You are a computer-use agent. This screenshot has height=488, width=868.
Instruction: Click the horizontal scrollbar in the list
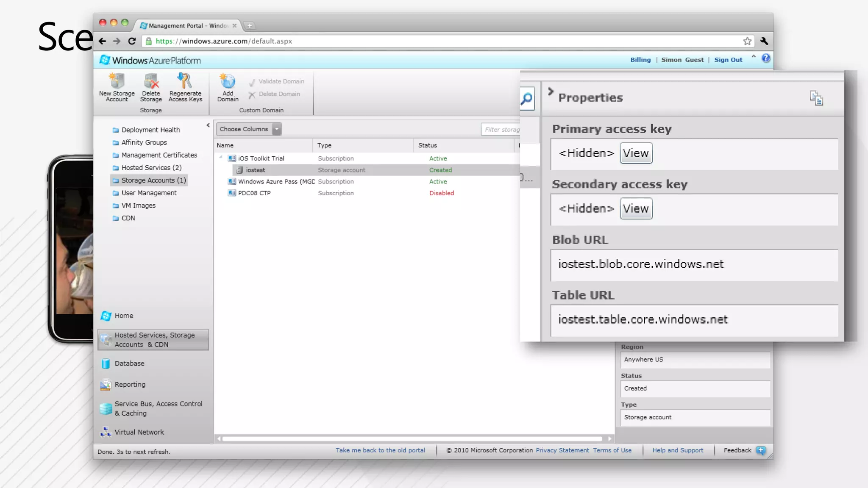click(412, 439)
